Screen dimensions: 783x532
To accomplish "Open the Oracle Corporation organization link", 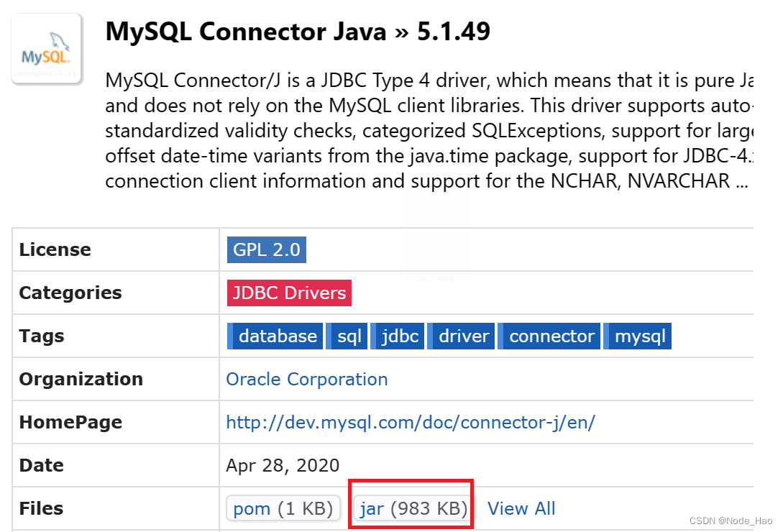I will (x=307, y=379).
